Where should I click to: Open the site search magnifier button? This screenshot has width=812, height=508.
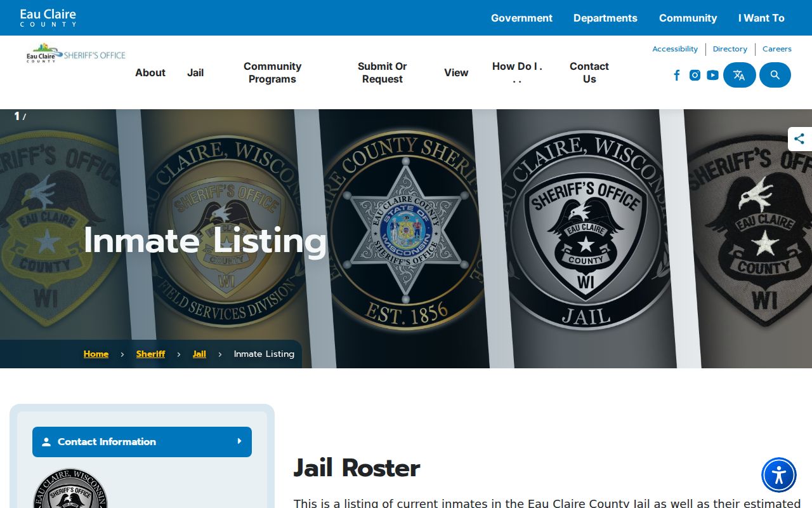775,75
